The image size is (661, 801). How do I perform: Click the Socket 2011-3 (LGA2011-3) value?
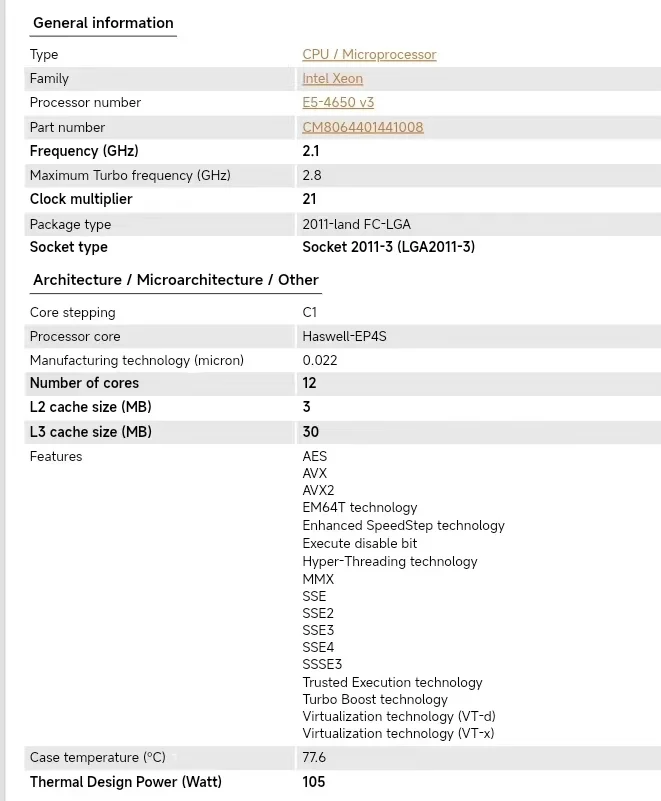388,247
